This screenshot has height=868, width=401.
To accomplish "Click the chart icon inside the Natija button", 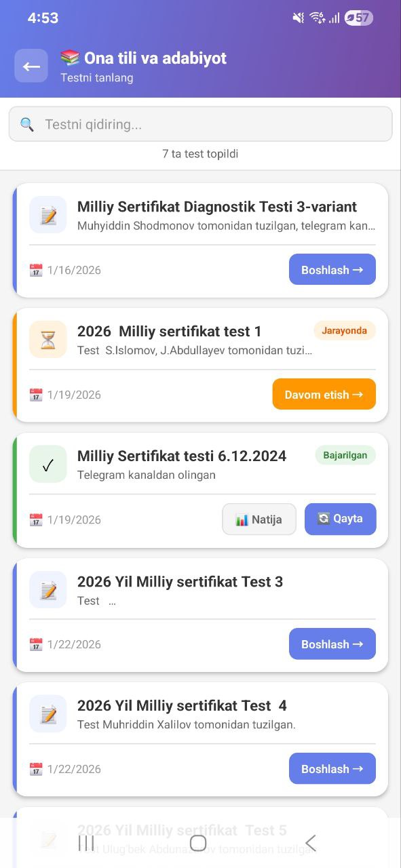I will coord(242,519).
